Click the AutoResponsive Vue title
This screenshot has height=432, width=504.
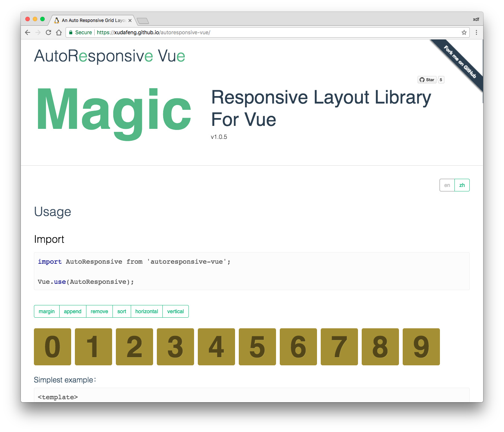pyautogui.click(x=110, y=56)
